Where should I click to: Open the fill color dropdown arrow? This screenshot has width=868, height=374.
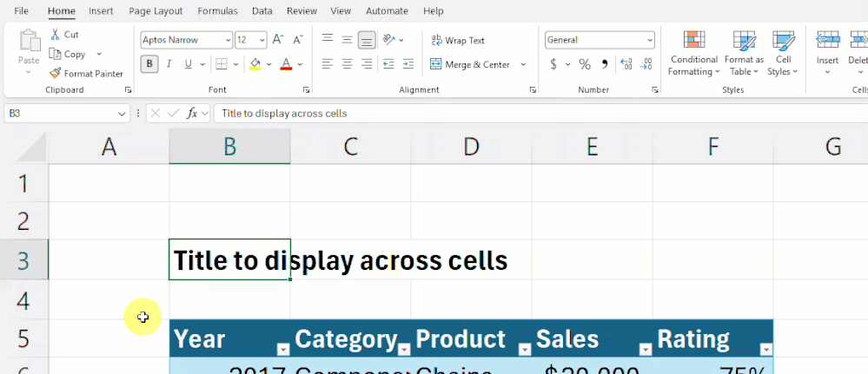pos(269,64)
